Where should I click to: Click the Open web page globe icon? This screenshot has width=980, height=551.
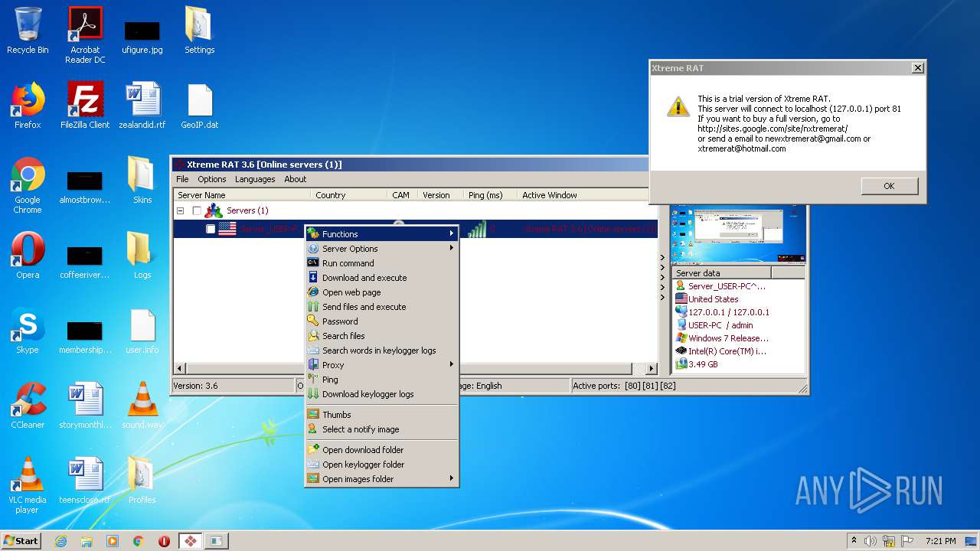pyautogui.click(x=312, y=292)
